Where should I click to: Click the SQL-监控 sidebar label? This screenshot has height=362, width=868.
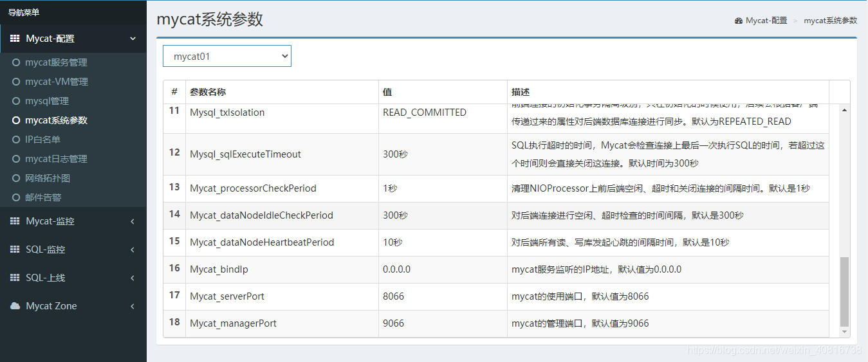pyautogui.click(x=46, y=249)
